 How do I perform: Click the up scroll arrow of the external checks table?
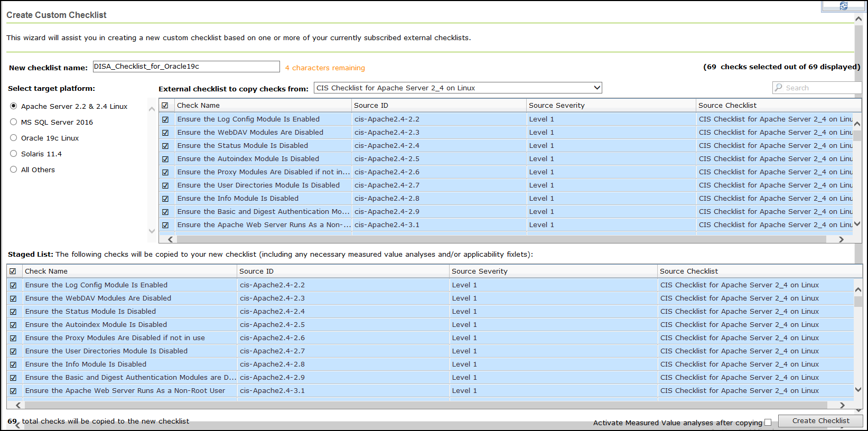pyautogui.click(x=857, y=124)
